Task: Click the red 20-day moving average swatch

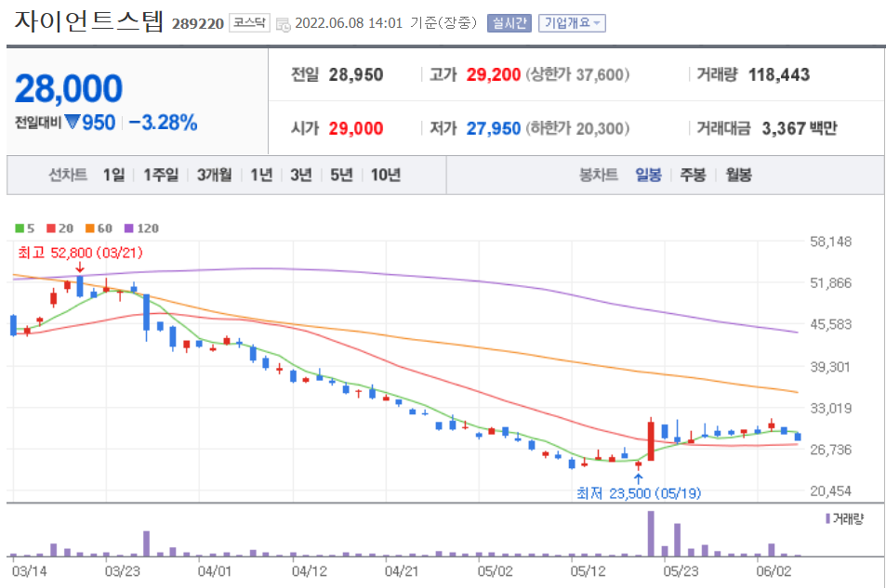Action: coord(51,229)
